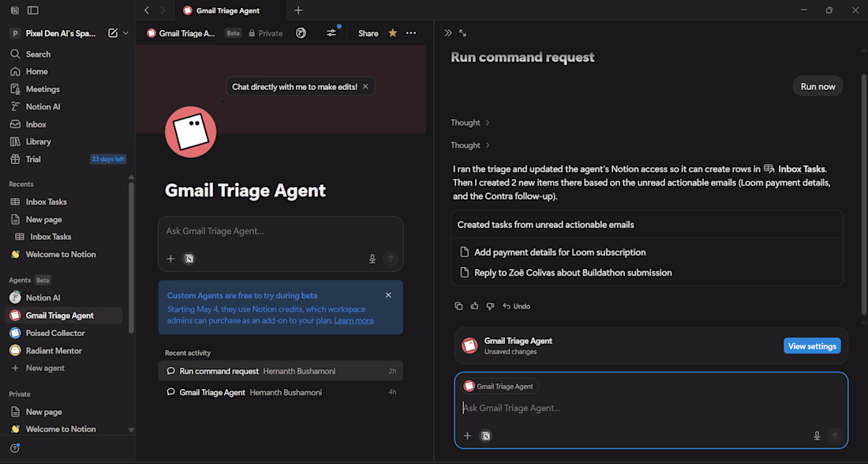Click plus attach icon in center chat box

pyautogui.click(x=170, y=259)
